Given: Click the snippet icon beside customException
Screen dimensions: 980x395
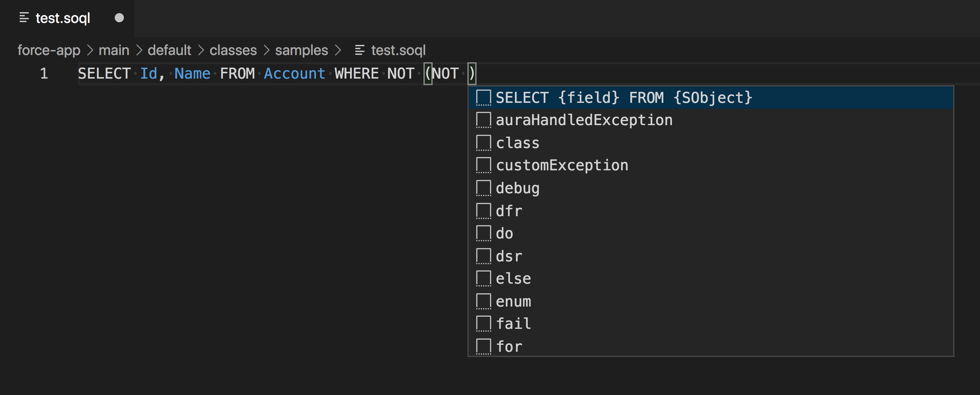Looking at the screenshot, I should click(484, 165).
